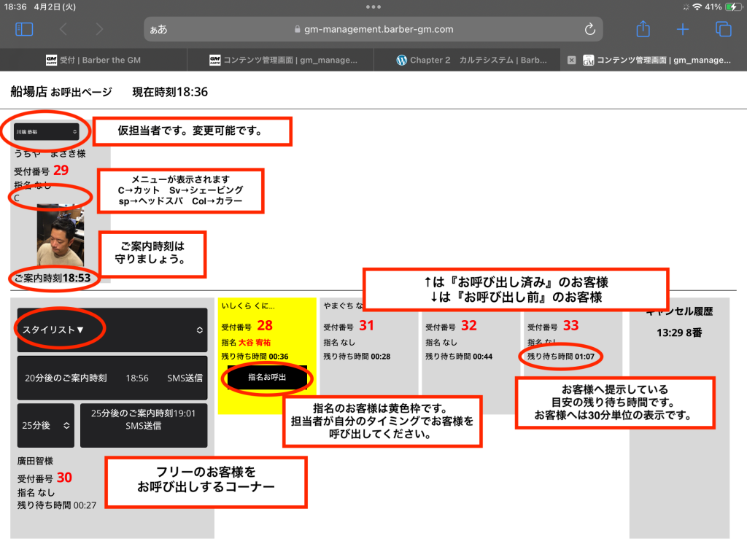The height and width of the screenshot is (560, 747).
Task: Open the provisional staff dropdown 川島
Action: pos(47,132)
